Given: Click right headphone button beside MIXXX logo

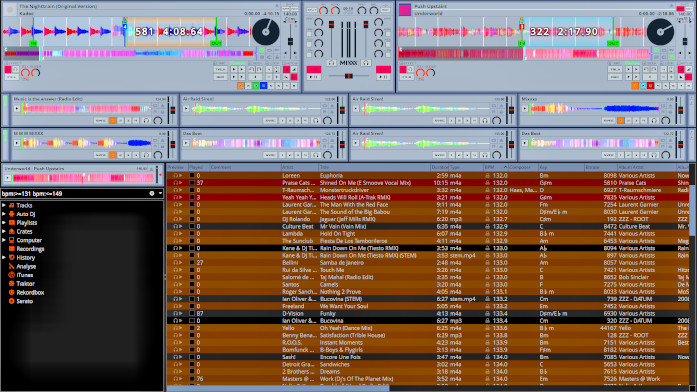Looking at the screenshot, I should click(365, 63).
